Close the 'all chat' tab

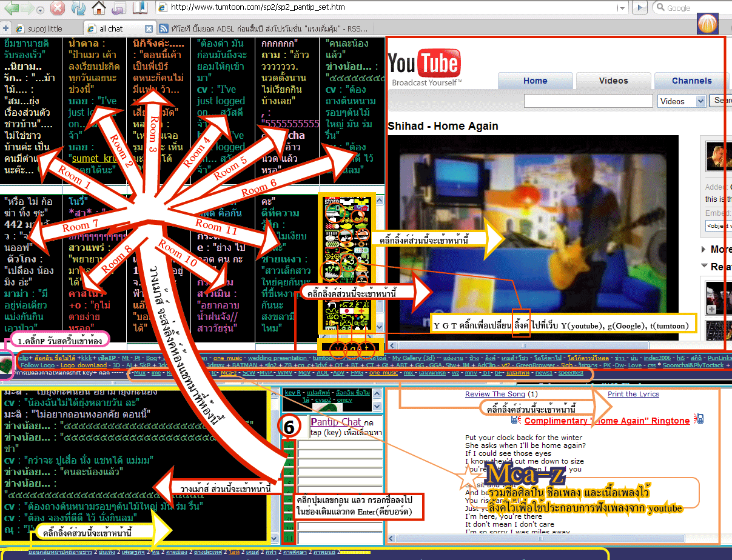[149, 28]
